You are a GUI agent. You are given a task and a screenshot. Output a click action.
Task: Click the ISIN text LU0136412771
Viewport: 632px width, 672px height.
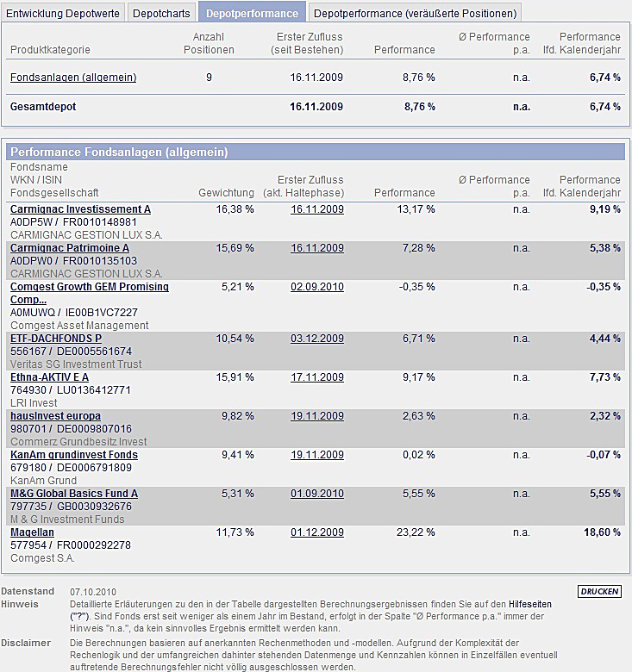coord(94,390)
